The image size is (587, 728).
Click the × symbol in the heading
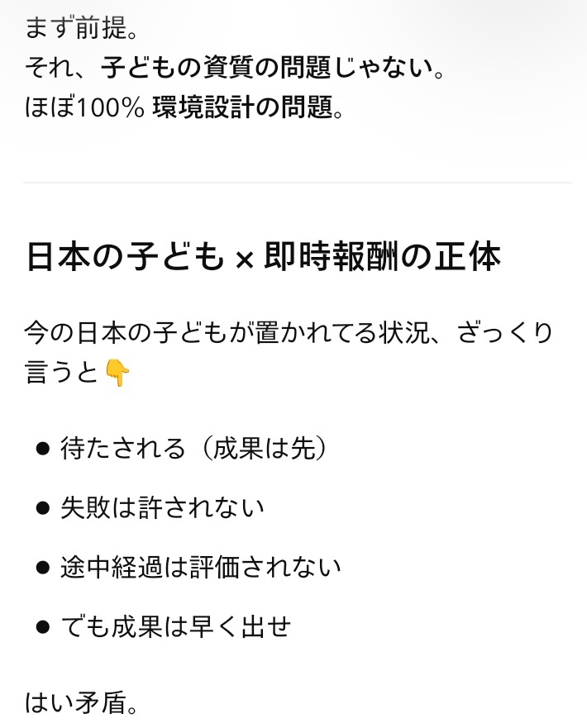242,259
